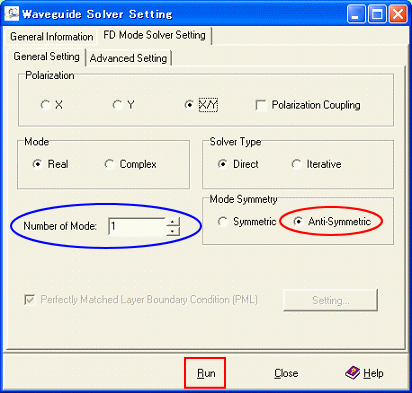Click the PML boundary condition checkbox

coord(30,300)
